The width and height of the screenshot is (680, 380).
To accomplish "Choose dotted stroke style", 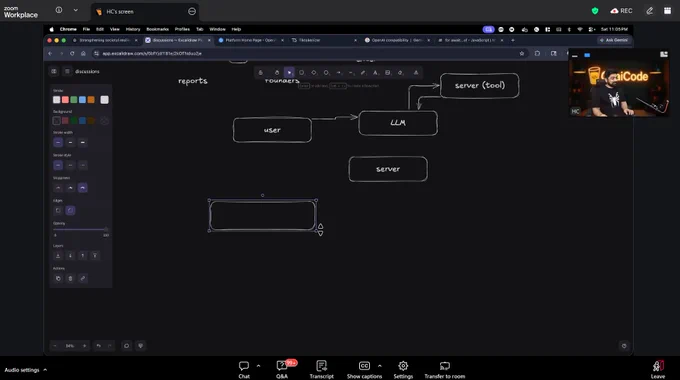I will pos(82,165).
